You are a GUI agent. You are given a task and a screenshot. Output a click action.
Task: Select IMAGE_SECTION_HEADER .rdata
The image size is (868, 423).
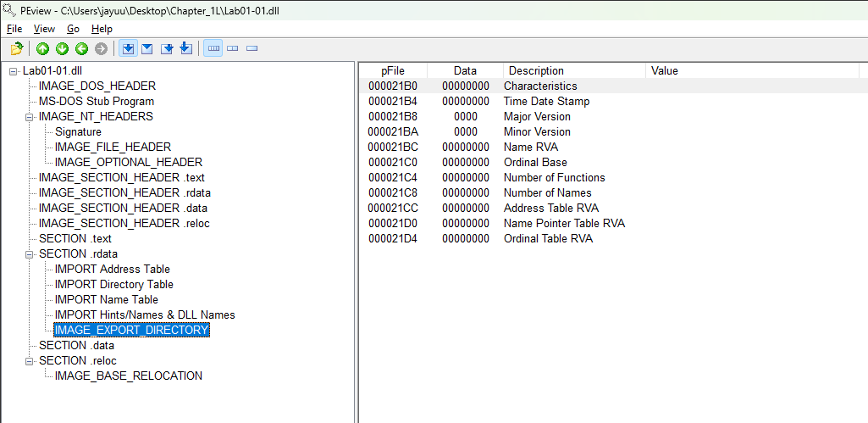tap(124, 193)
